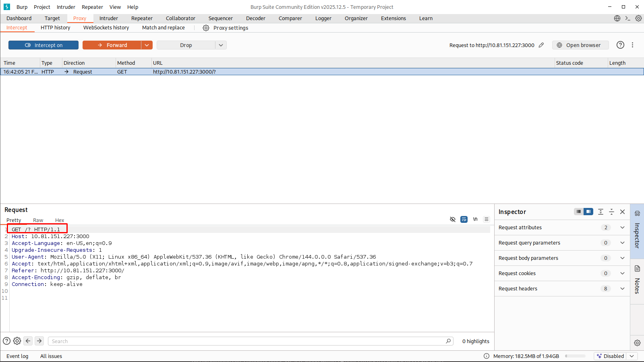Image resolution: width=644 pixels, height=362 pixels.
Task: Sort by the Time column header
Action: (20, 63)
